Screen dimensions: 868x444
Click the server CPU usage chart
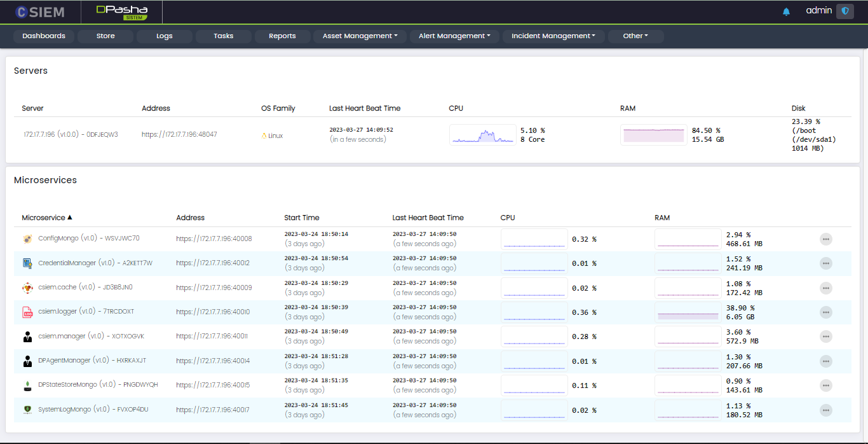pyautogui.click(x=482, y=135)
